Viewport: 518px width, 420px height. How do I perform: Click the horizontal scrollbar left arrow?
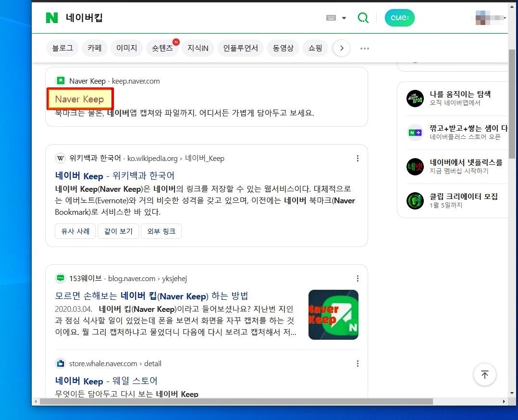36,401
